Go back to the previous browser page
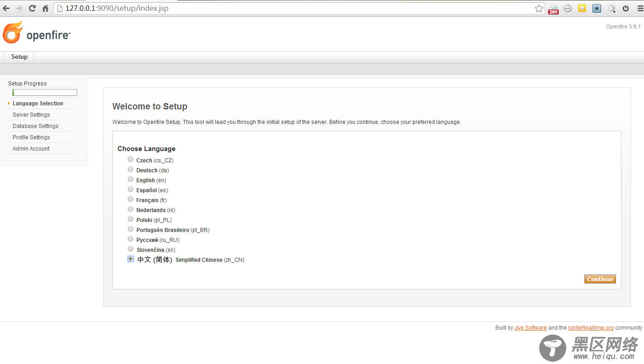The width and height of the screenshot is (644, 364). coord(6,8)
